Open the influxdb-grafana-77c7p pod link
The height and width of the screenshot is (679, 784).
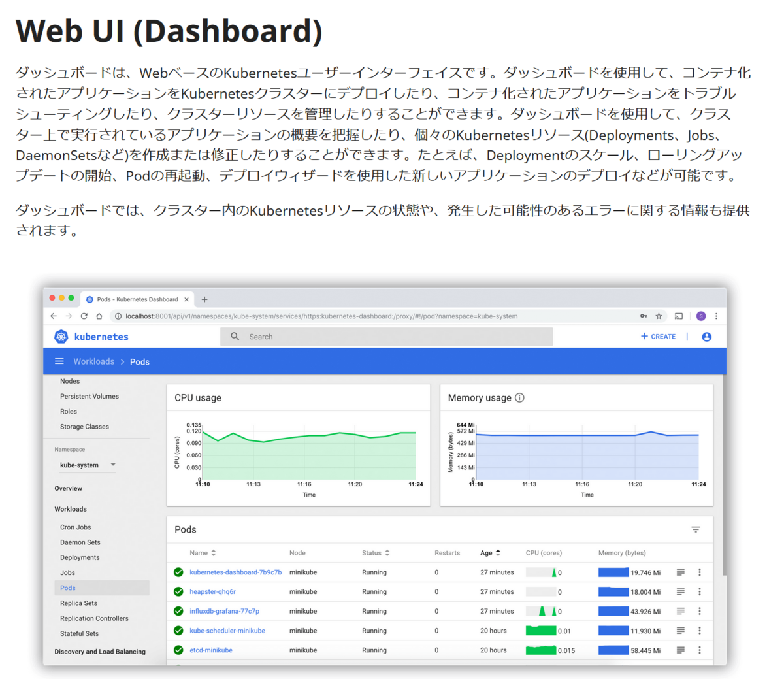(x=224, y=611)
